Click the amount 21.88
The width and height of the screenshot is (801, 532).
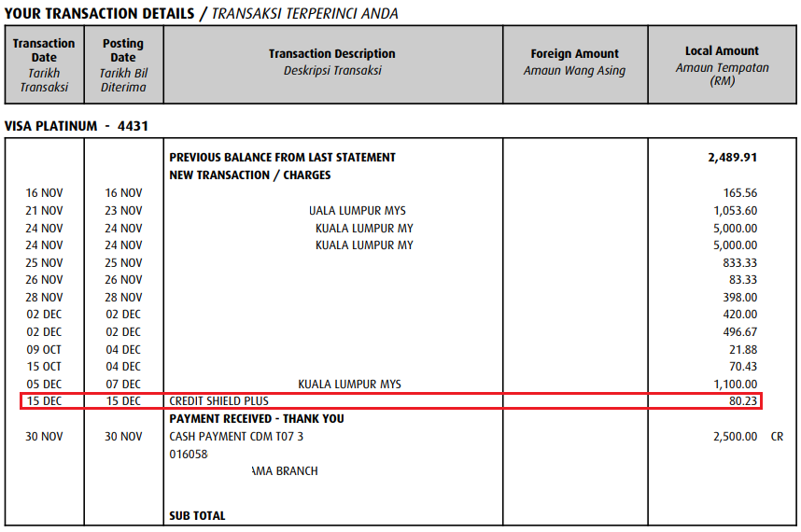coord(743,350)
